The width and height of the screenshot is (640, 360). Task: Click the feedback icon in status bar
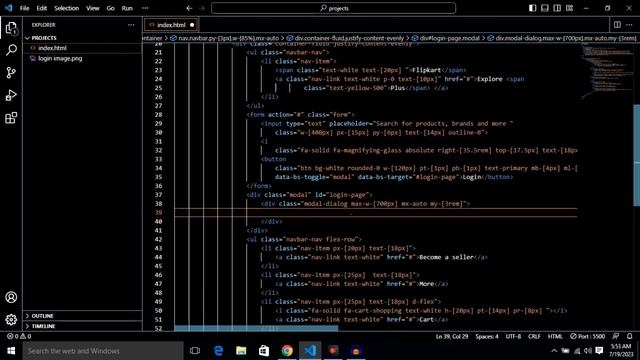[616, 336]
